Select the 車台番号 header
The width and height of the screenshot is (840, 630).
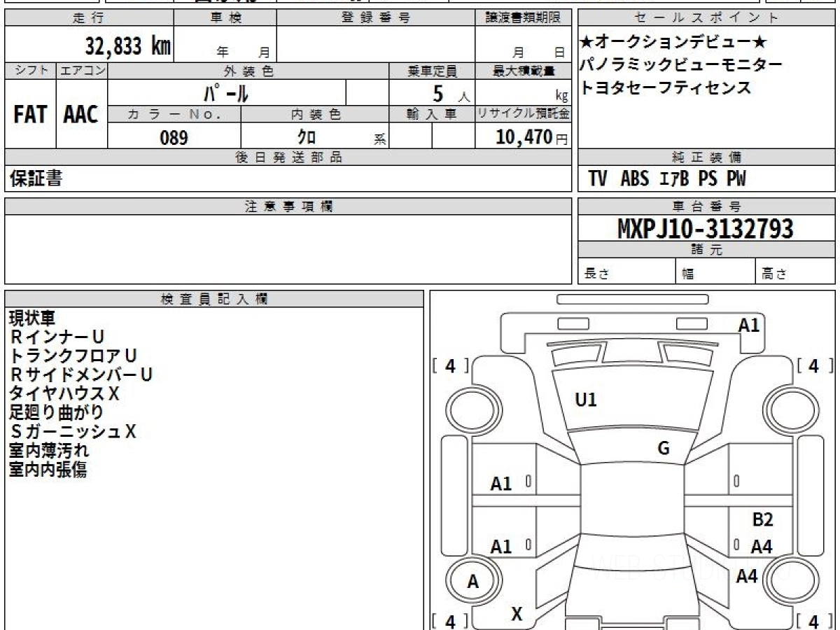click(706, 206)
